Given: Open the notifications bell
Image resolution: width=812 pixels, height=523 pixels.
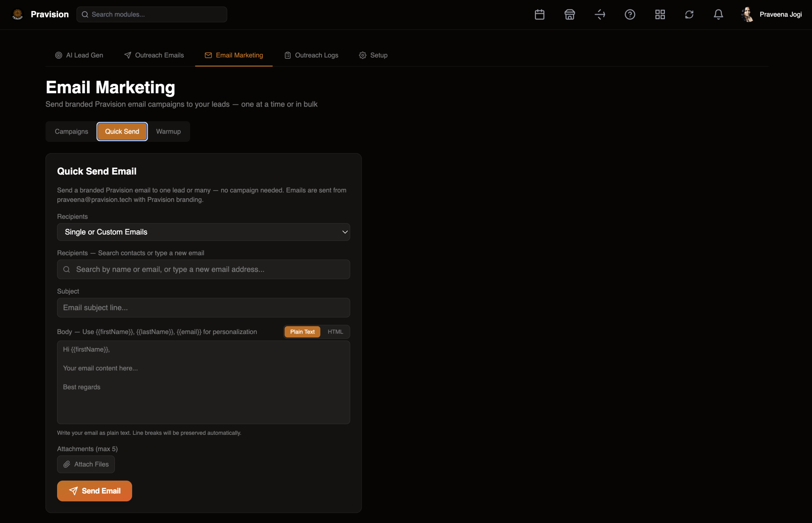Looking at the screenshot, I should click(718, 15).
